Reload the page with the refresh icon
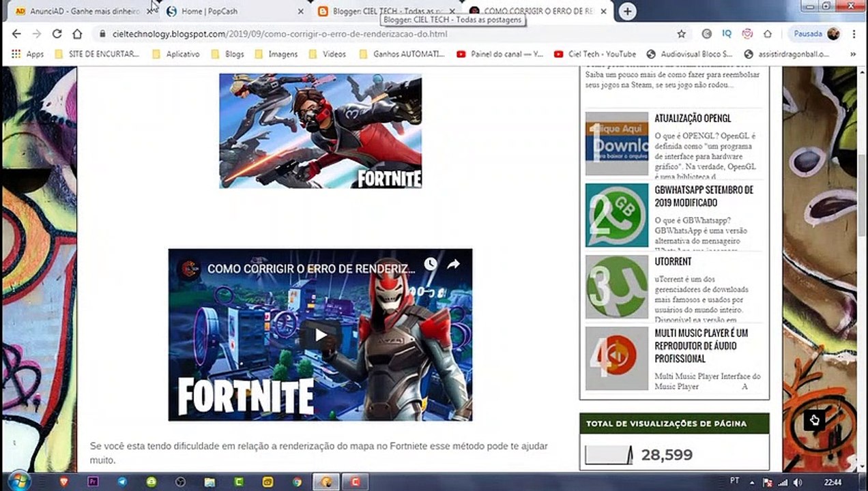868x491 pixels. click(x=57, y=33)
